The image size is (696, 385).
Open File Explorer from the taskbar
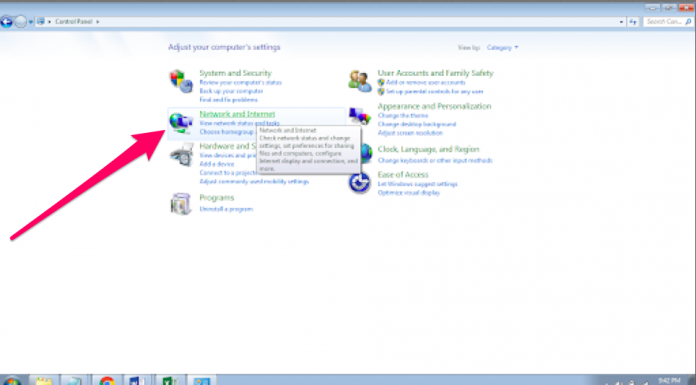pos(44,381)
